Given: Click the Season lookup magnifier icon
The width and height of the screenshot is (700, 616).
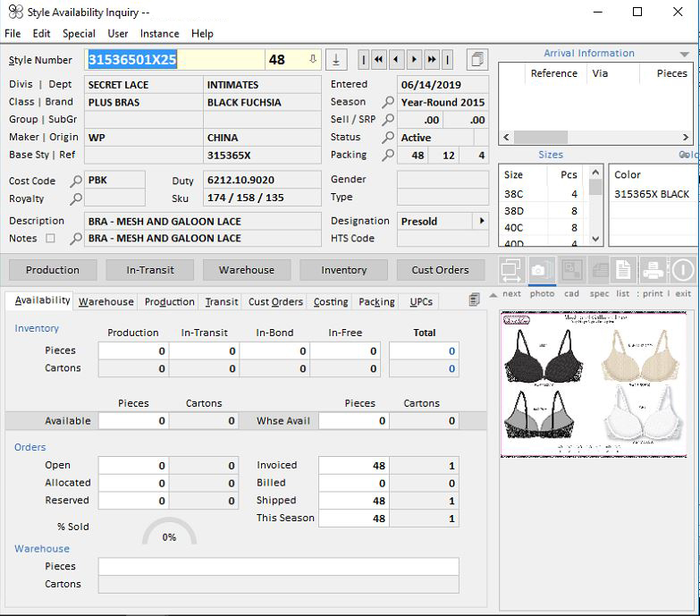Looking at the screenshot, I should (388, 102).
